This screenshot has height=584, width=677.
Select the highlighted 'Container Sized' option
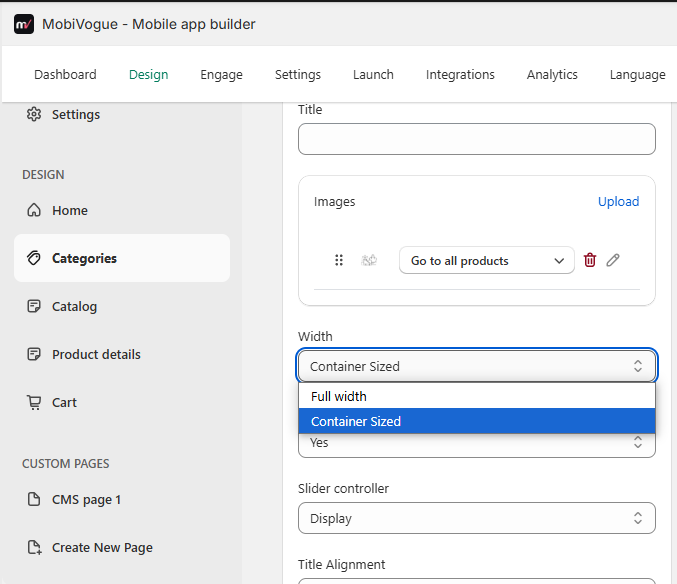point(477,421)
